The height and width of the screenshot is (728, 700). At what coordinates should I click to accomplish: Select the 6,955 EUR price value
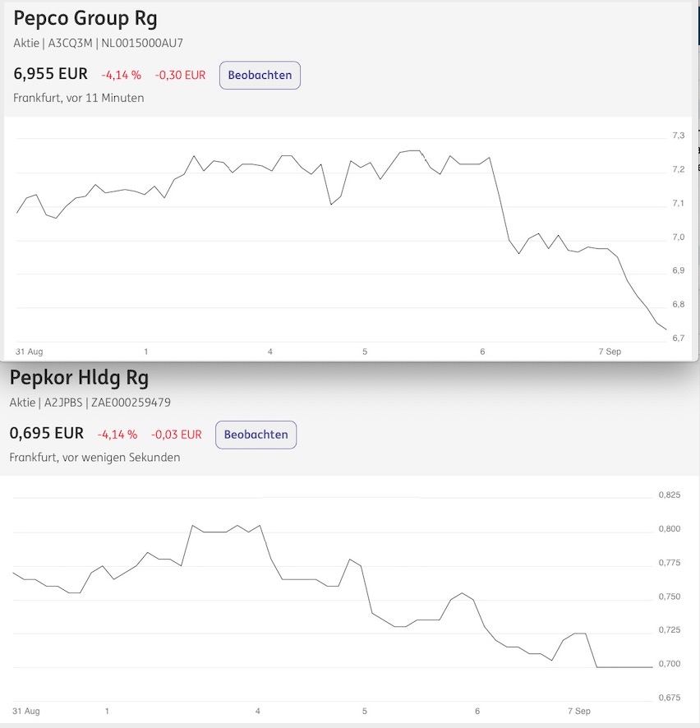pos(50,74)
